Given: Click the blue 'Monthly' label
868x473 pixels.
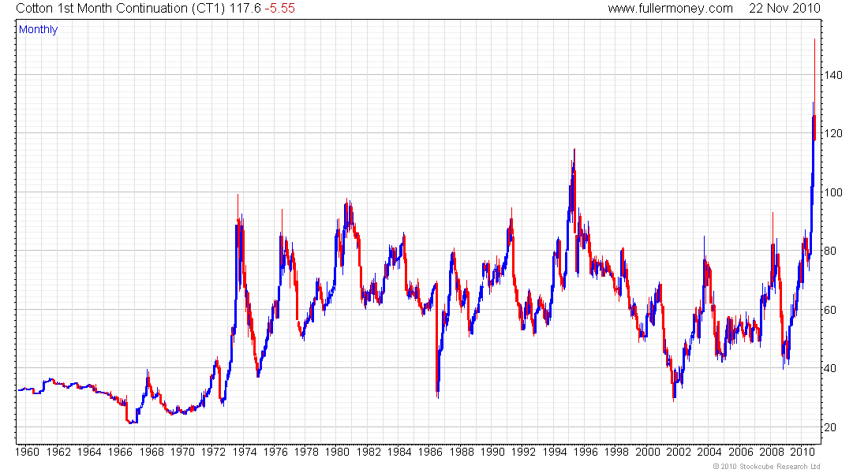Looking at the screenshot, I should (x=38, y=30).
